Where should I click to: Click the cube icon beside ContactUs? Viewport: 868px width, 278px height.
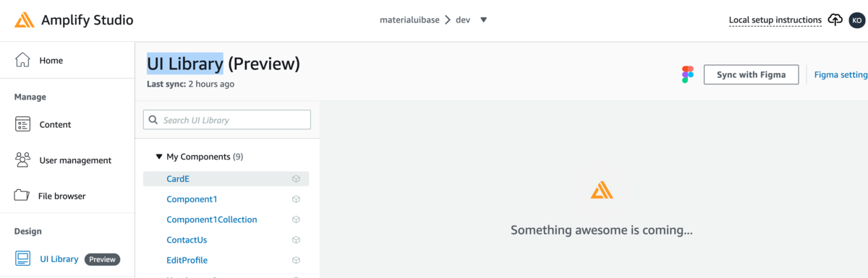(296, 240)
